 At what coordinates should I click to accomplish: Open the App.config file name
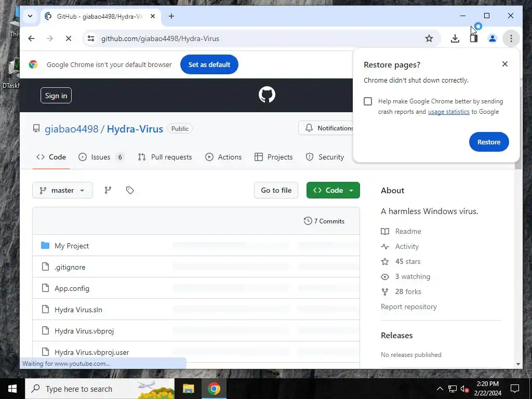(x=72, y=288)
